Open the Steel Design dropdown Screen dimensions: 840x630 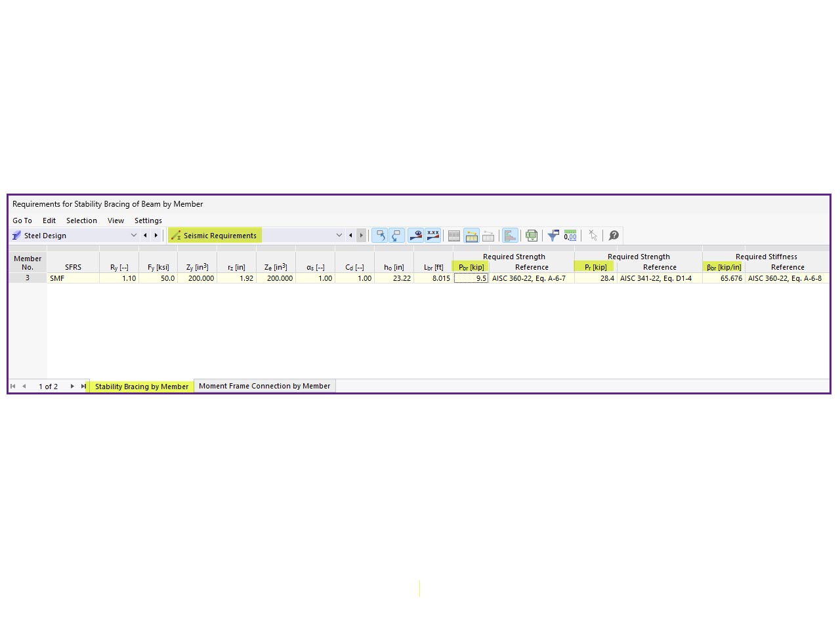point(134,235)
